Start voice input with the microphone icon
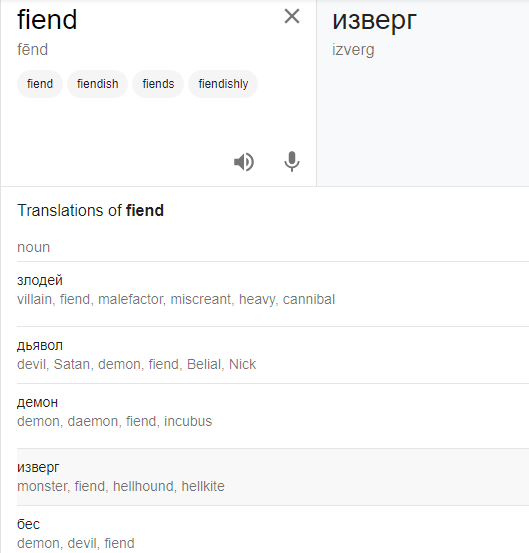The image size is (529, 553). coord(292,162)
